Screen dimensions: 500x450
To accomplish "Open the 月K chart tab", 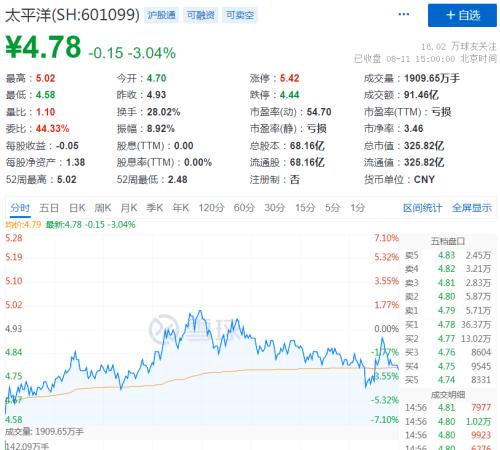I will tap(129, 208).
